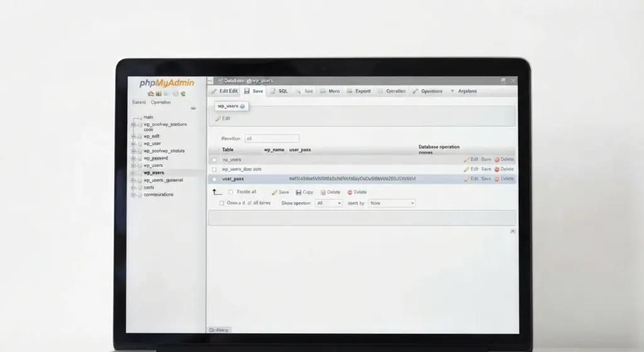The width and height of the screenshot is (644, 352).
Task: Open the Export tab
Action: 359,91
